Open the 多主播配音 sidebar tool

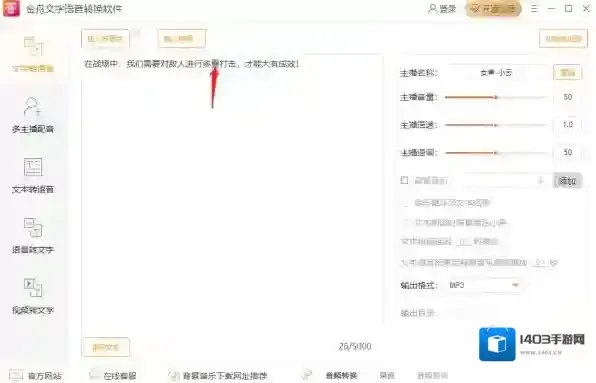click(x=33, y=115)
